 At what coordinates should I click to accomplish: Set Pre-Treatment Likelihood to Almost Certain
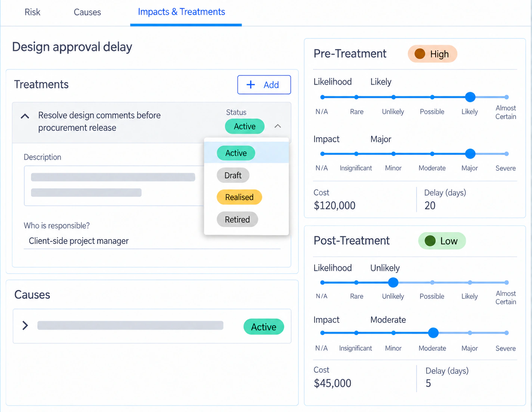(506, 97)
